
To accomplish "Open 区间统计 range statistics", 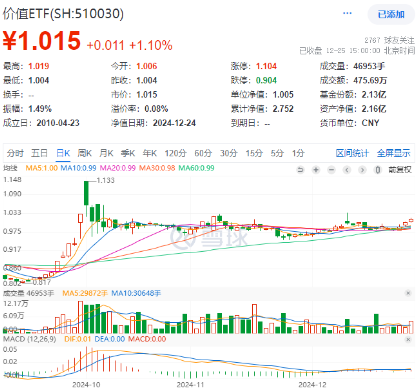I will click(352, 153).
